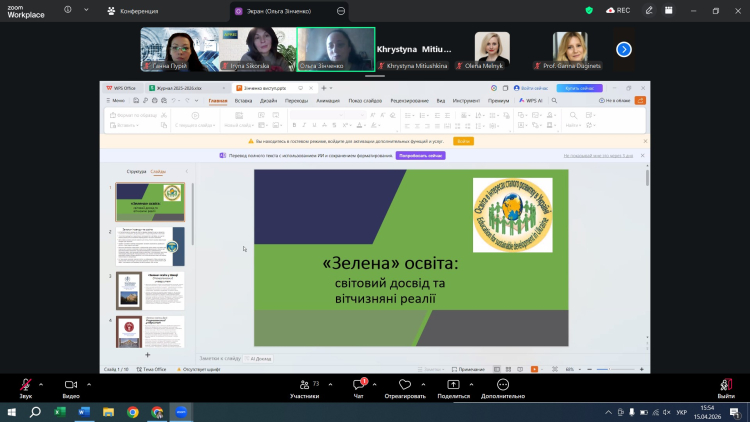Click the meeting information icon near Workplace logo

(67, 10)
